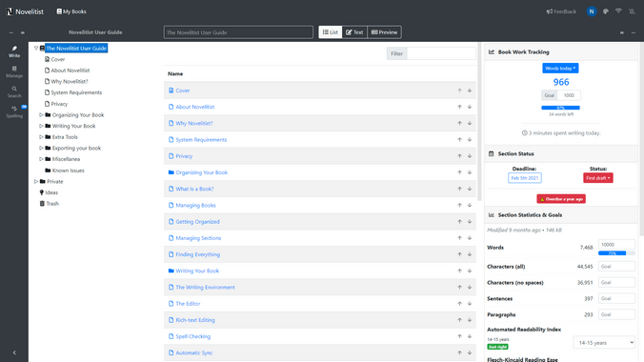The image size is (644, 362).
Task: Click the right panel pin icon
Action: click(622, 32)
